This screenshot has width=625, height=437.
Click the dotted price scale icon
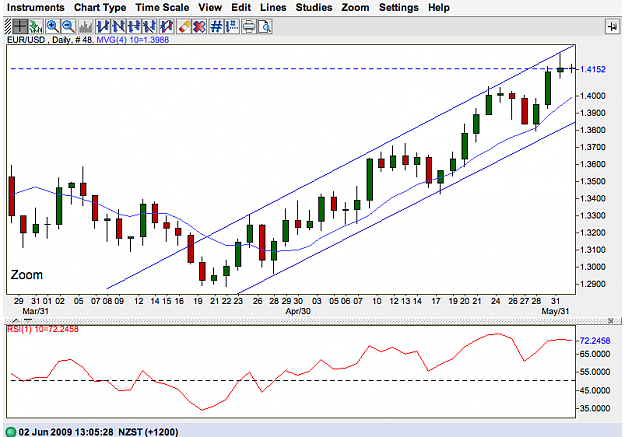pyautogui.click(x=232, y=27)
